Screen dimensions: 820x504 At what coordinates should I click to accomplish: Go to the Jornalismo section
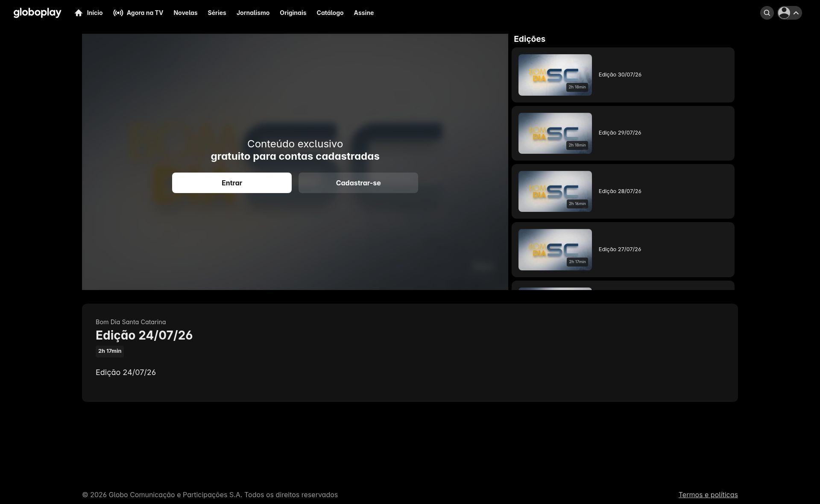pyautogui.click(x=253, y=13)
